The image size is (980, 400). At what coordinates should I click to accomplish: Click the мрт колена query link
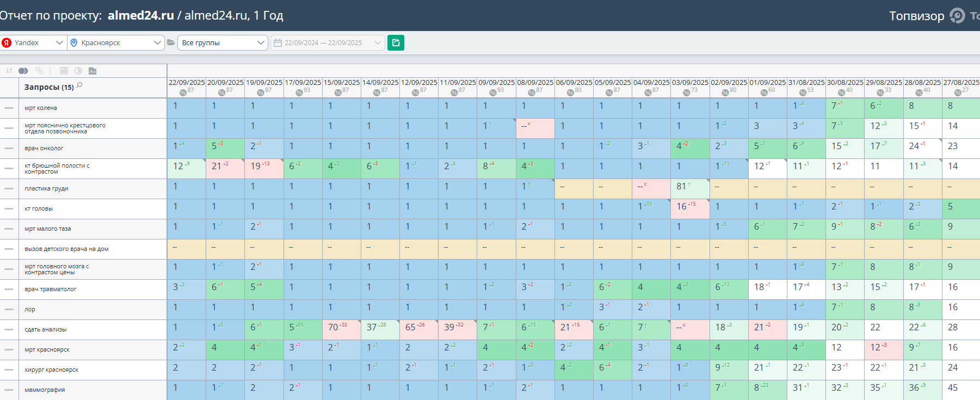tap(41, 108)
